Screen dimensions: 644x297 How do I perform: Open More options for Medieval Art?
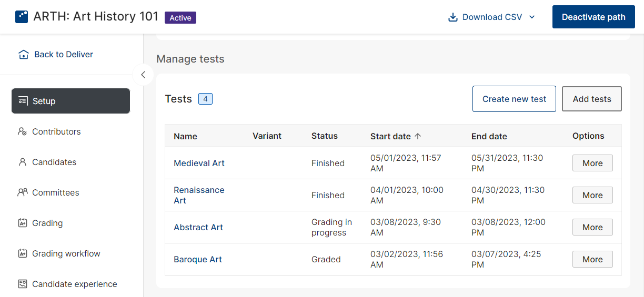pos(592,163)
